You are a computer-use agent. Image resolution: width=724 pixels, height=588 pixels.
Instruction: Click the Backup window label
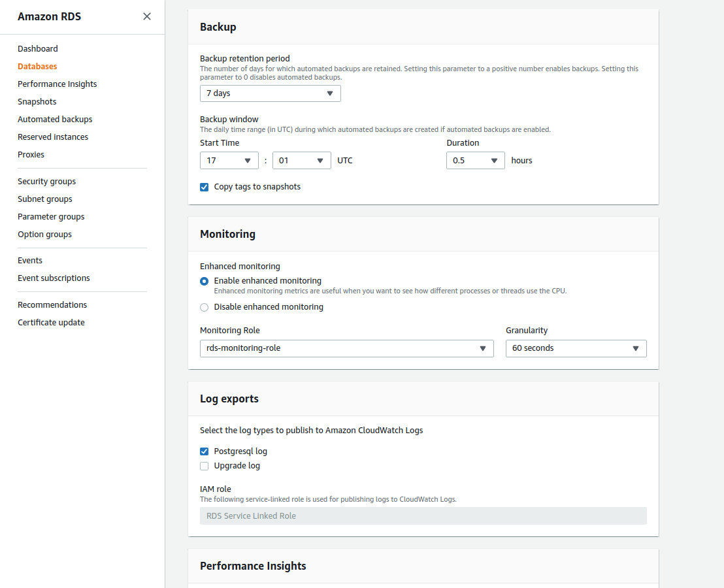[229, 120]
